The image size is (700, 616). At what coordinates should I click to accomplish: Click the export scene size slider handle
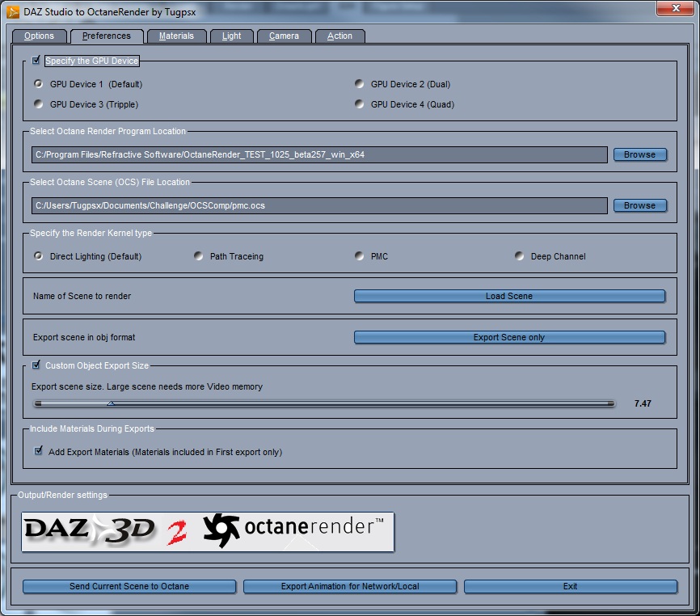(x=111, y=403)
